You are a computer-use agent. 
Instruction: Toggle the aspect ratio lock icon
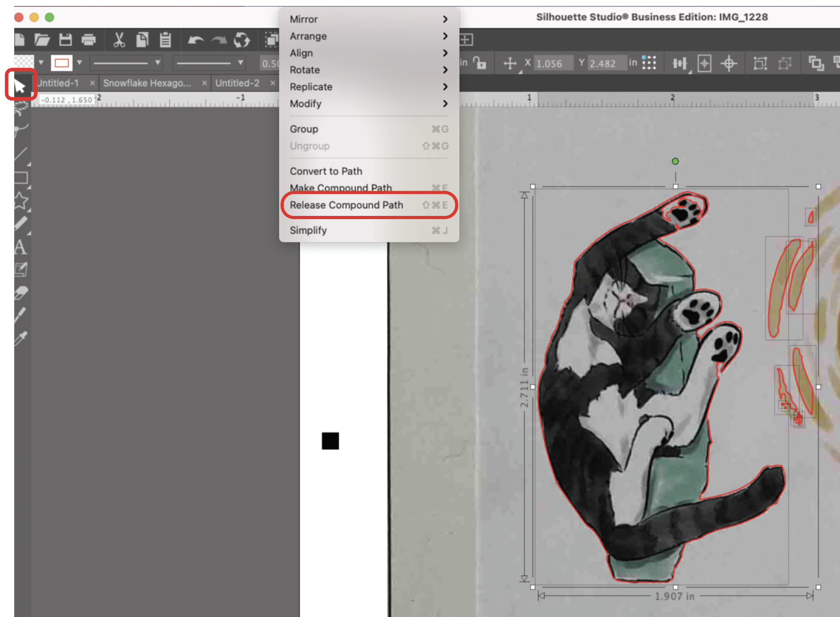[480, 63]
